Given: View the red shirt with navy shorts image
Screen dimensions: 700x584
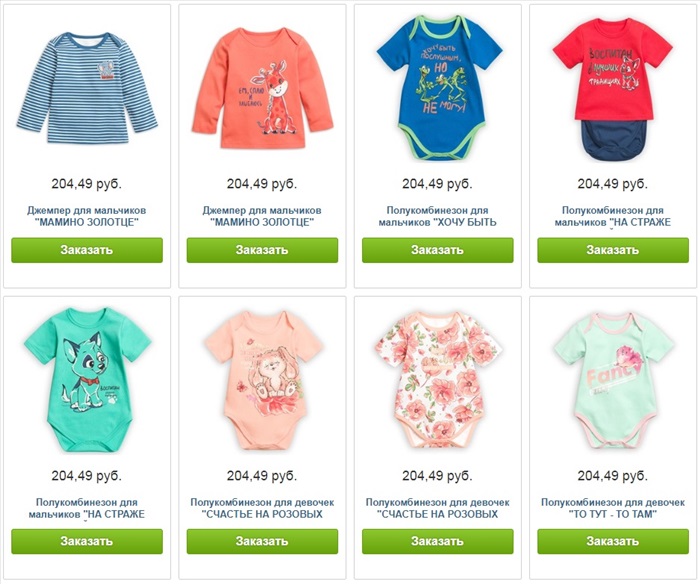Looking at the screenshot, I should [x=613, y=89].
